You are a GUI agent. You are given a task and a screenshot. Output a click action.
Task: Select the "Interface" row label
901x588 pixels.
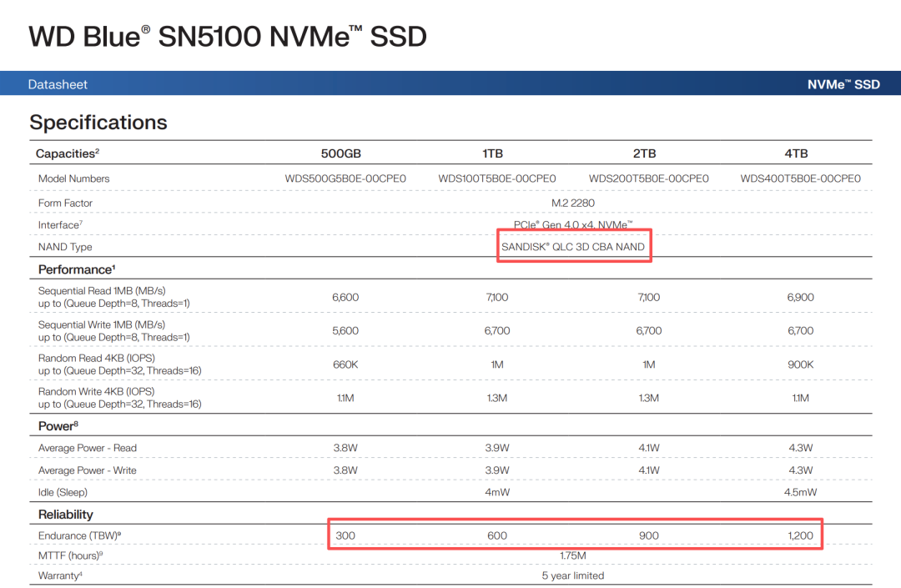point(60,224)
